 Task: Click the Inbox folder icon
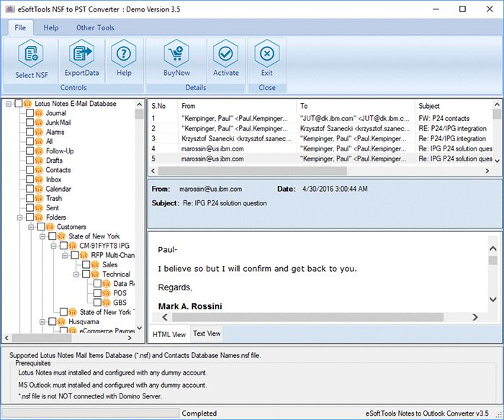pos(39,179)
